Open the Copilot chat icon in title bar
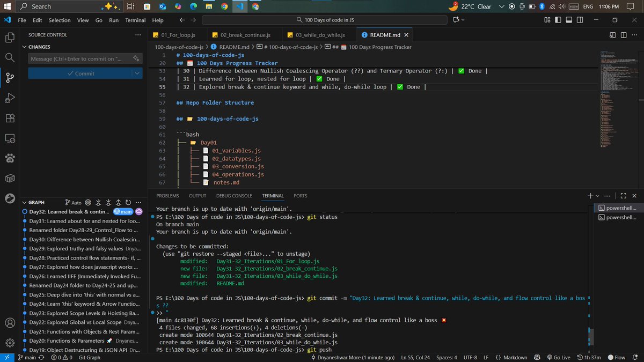Screen dimensions: 644x362 (x=456, y=20)
